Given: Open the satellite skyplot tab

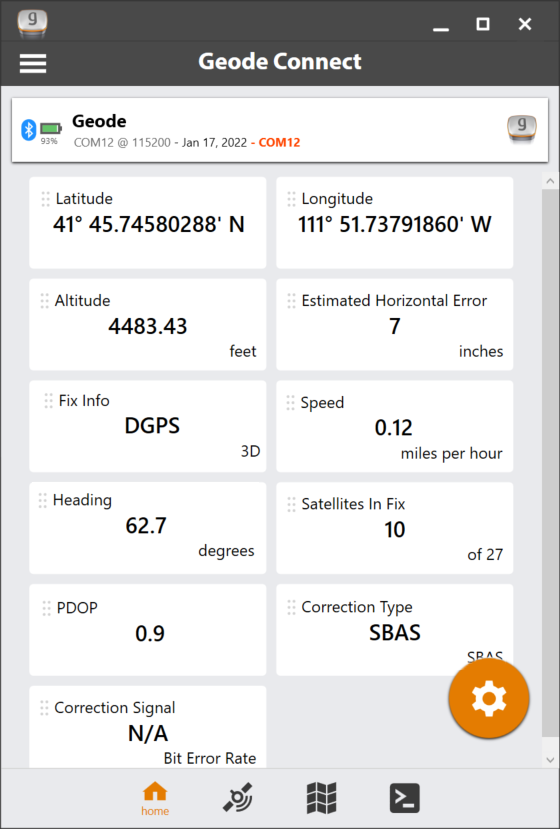Looking at the screenshot, I should point(237,798).
